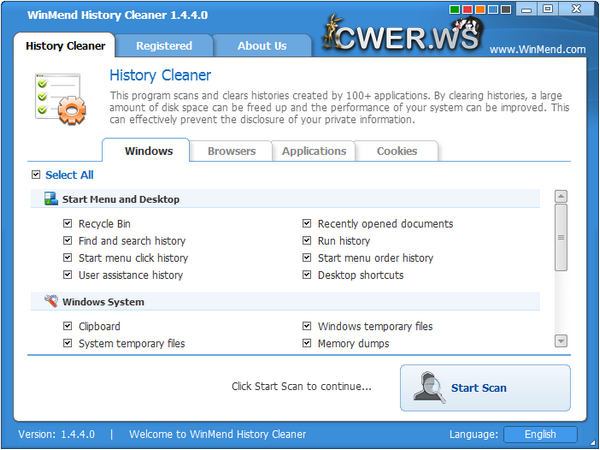Viewport: 600px width, 450px height.
Task: Toggle the Select All checkbox
Action: tap(37, 175)
